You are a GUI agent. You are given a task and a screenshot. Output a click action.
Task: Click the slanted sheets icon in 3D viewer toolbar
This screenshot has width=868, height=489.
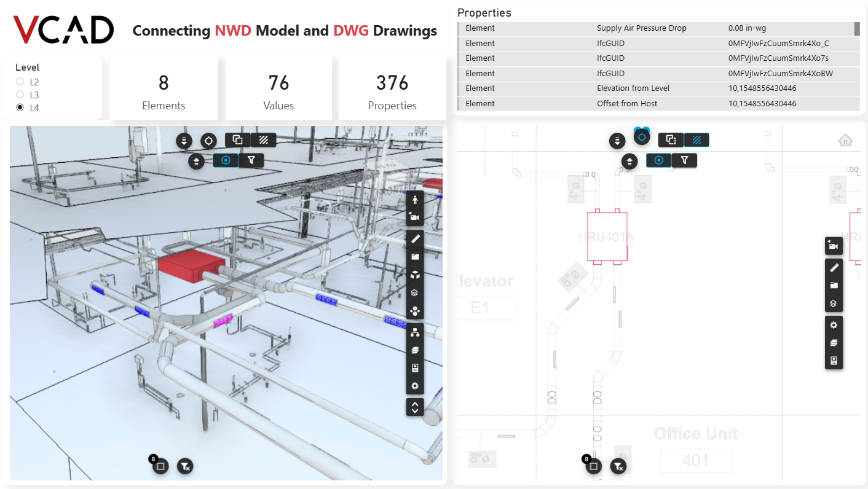pos(415,350)
